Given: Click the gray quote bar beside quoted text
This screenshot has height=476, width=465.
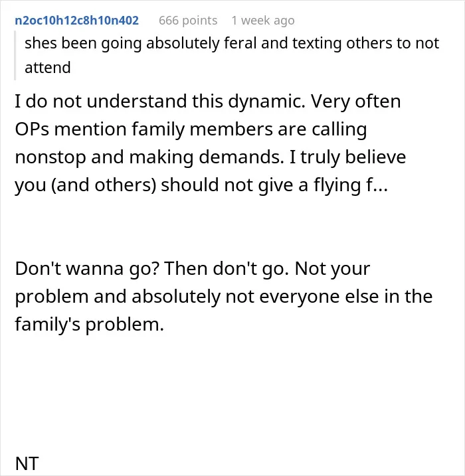Looking at the screenshot, I should pos(15,55).
